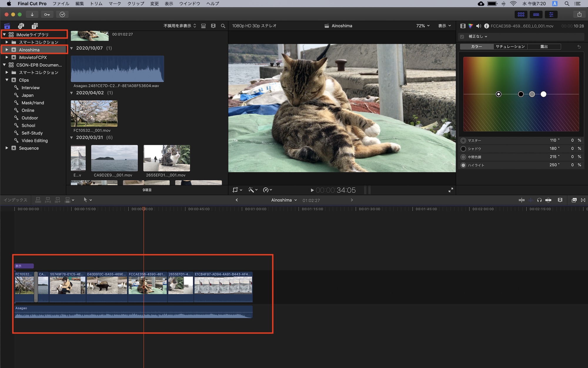Switch to the audio inspector speaker icon
Screen dimensions: 588x368
pos(479,26)
